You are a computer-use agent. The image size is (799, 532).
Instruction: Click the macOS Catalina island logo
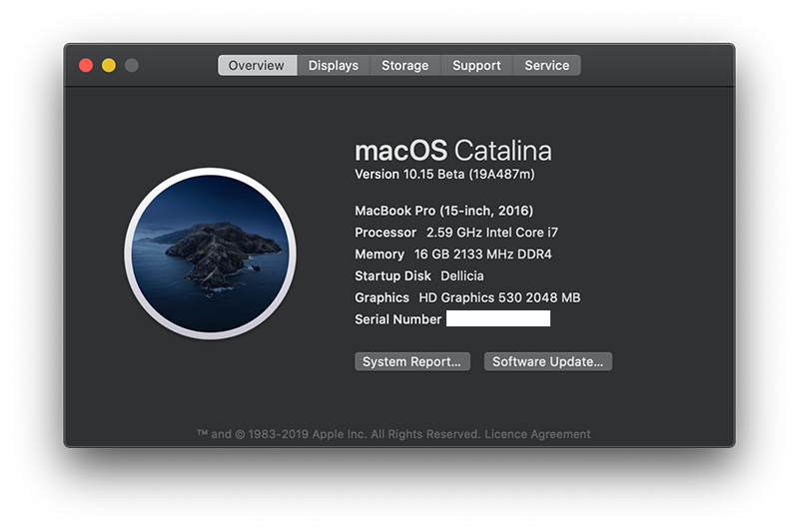[210, 254]
